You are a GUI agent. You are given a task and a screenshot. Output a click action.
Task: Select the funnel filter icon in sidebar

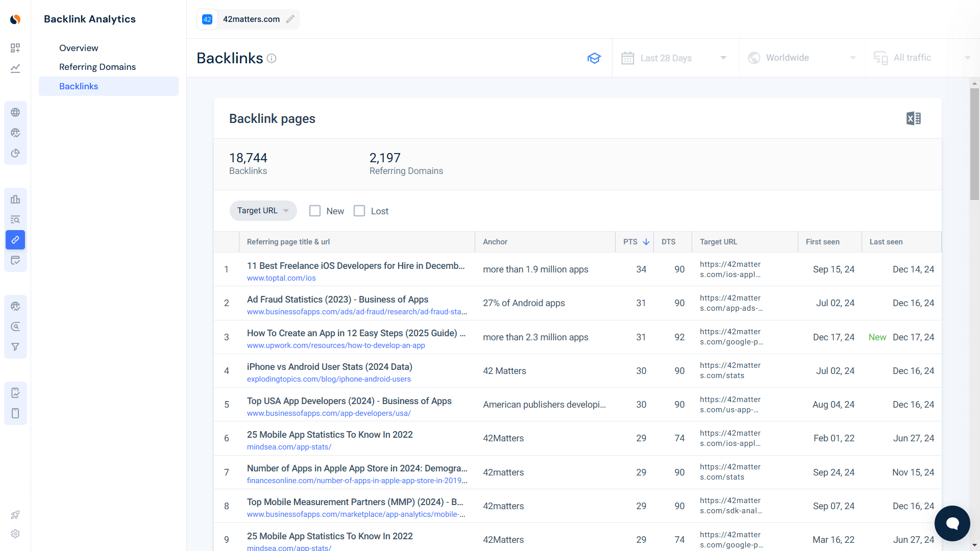coord(15,346)
